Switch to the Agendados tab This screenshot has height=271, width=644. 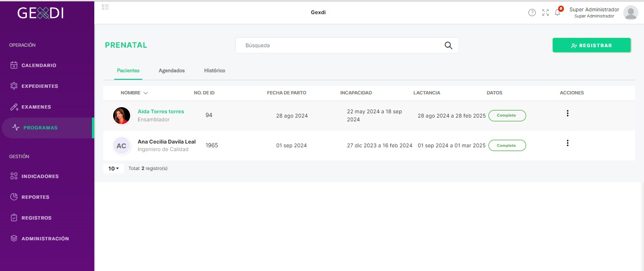172,70
